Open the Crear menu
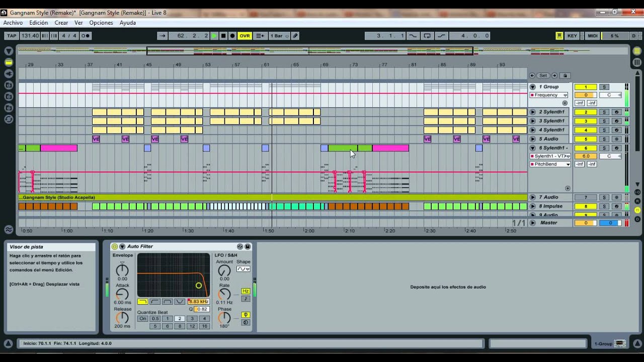The height and width of the screenshot is (362, 644). [x=61, y=23]
